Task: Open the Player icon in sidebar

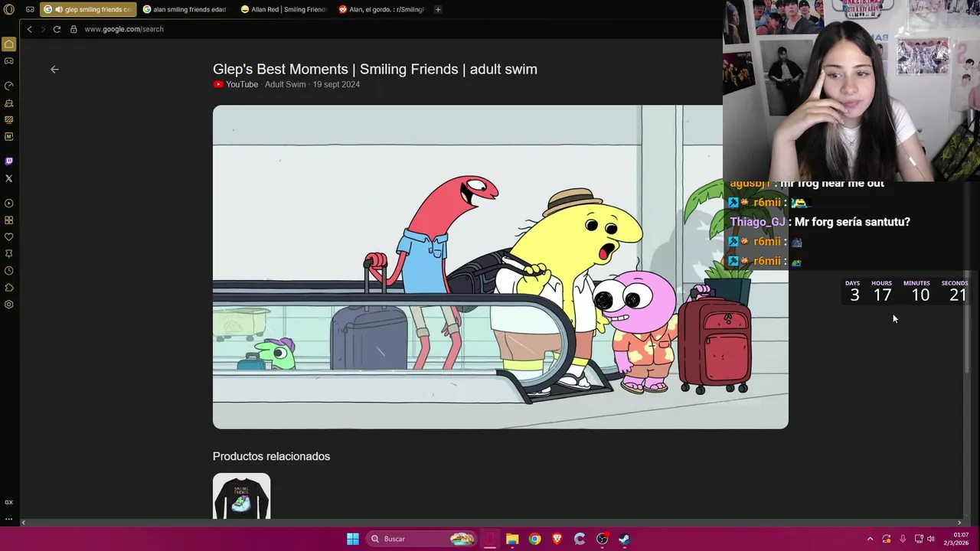Action: [x=9, y=204]
